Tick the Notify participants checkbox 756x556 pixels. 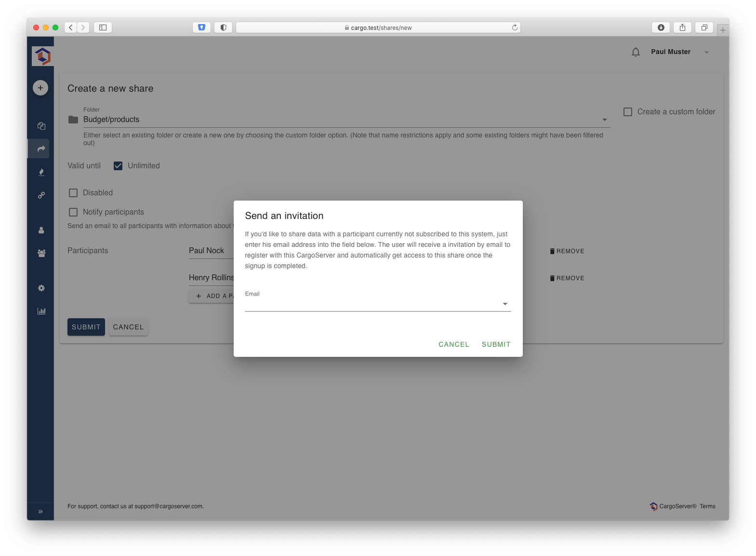[x=73, y=212]
